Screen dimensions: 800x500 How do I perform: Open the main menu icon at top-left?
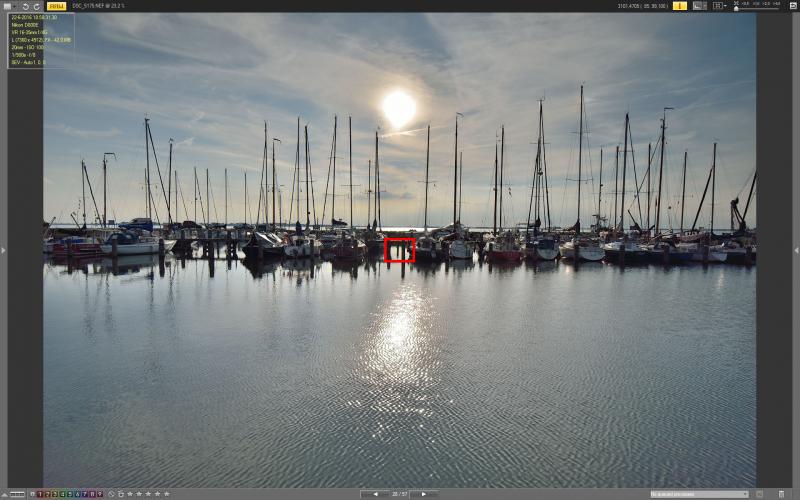click(x=7, y=6)
